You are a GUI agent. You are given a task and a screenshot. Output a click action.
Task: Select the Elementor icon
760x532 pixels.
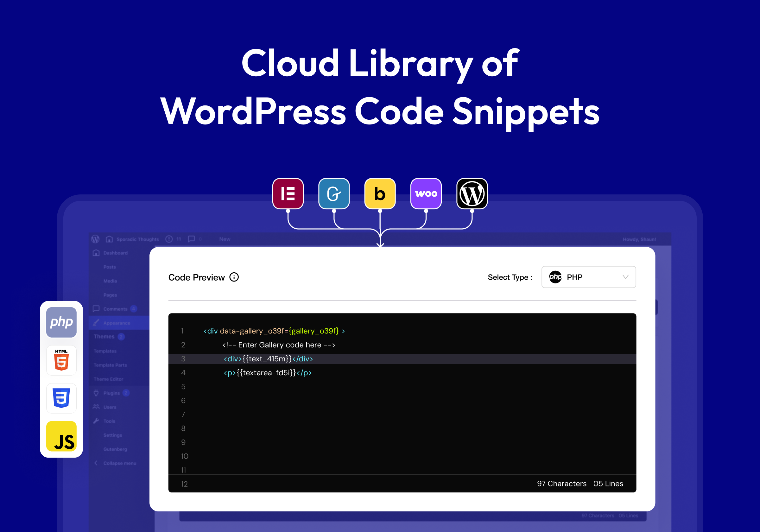click(x=288, y=194)
